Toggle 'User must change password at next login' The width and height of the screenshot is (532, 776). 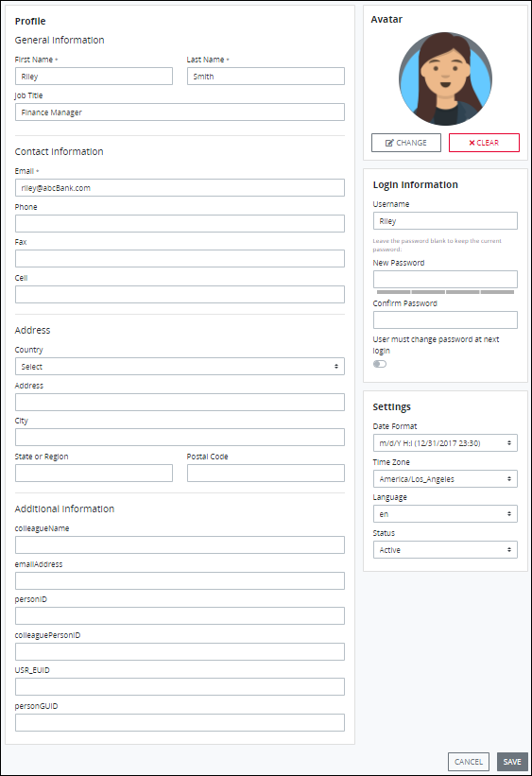click(x=380, y=364)
